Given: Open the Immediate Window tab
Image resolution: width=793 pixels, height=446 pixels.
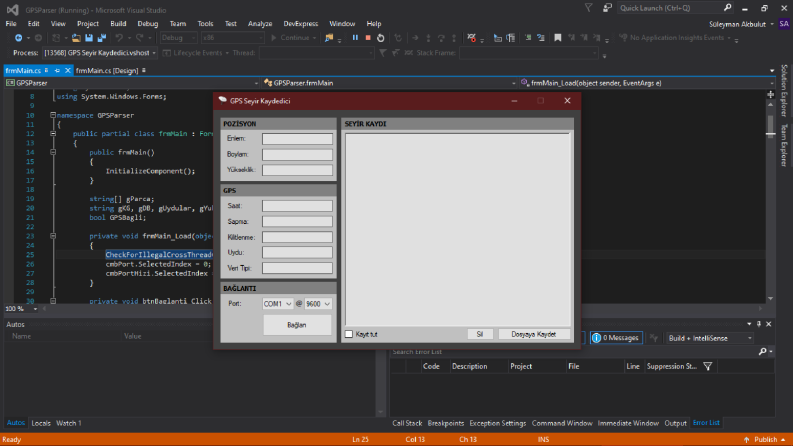Looking at the screenshot, I should [x=628, y=423].
